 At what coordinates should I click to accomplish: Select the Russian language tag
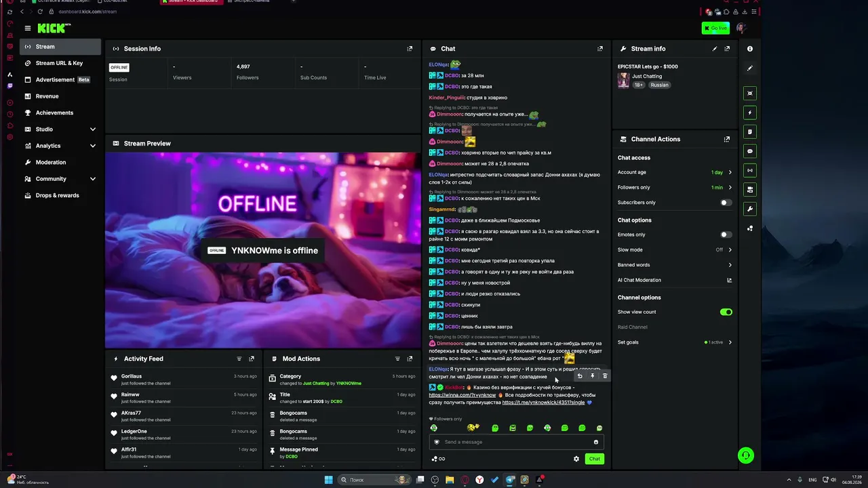click(x=660, y=85)
